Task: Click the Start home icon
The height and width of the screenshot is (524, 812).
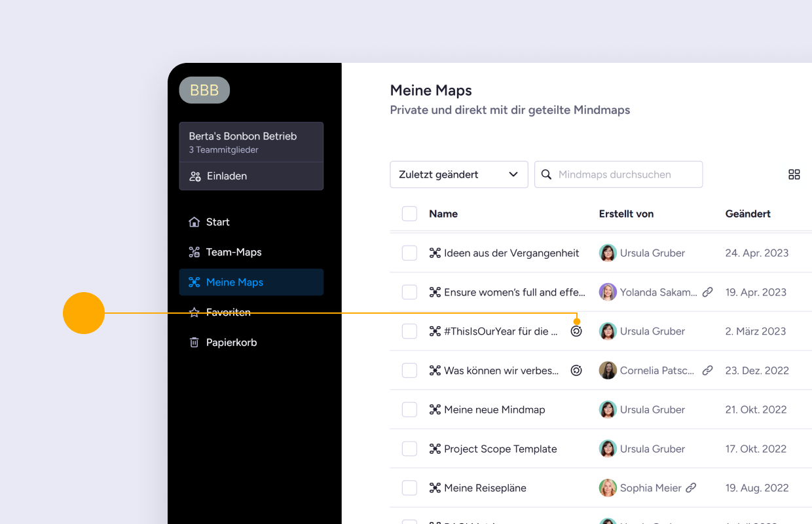Action: [194, 222]
